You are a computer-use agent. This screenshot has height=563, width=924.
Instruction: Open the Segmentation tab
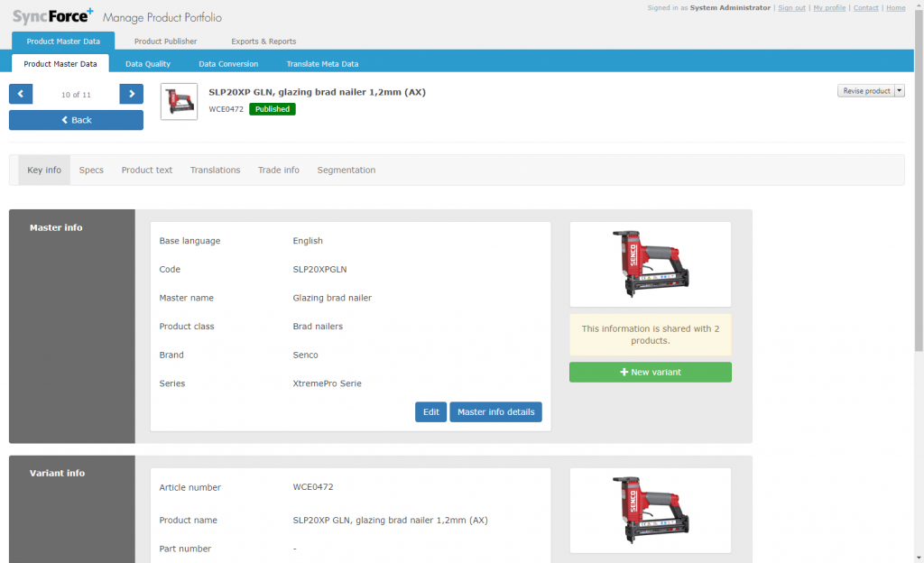pos(346,170)
